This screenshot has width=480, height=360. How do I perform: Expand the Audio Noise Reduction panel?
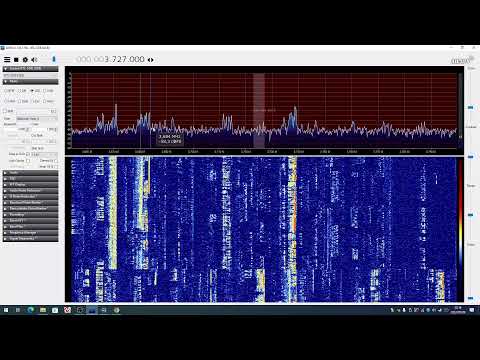pyautogui.click(x=30, y=191)
